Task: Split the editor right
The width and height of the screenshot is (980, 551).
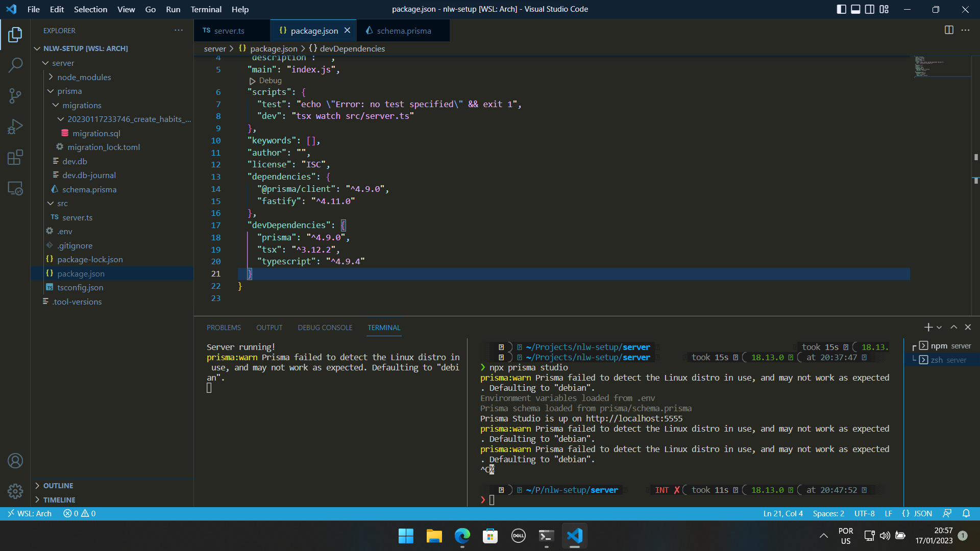Action: click(949, 30)
